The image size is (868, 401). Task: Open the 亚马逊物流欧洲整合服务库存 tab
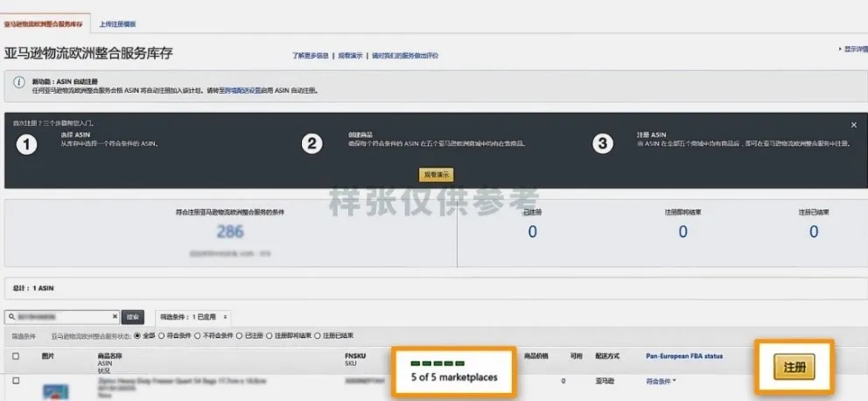(x=44, y=25)
